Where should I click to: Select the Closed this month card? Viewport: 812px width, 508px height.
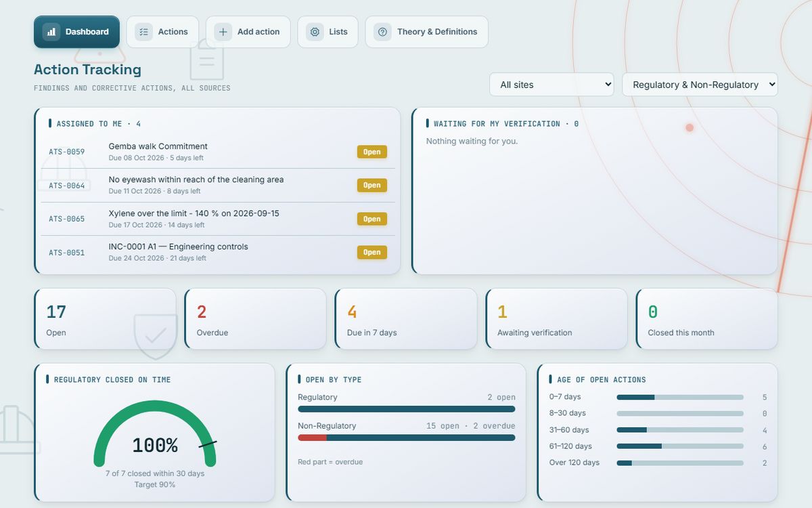(706, 319)
